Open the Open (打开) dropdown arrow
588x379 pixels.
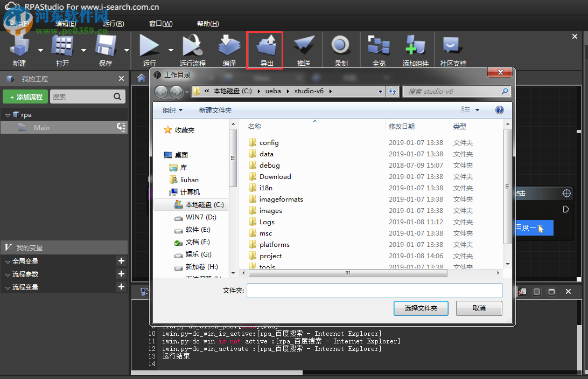[x=83, y=50]
